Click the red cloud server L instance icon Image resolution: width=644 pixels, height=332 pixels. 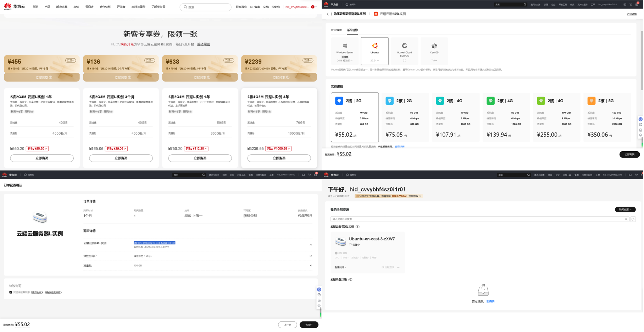point(376,14)
